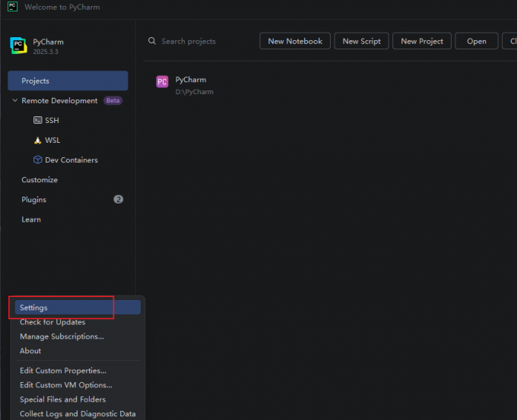
Task: Click the New Notebook button
Action: [295, 41]
